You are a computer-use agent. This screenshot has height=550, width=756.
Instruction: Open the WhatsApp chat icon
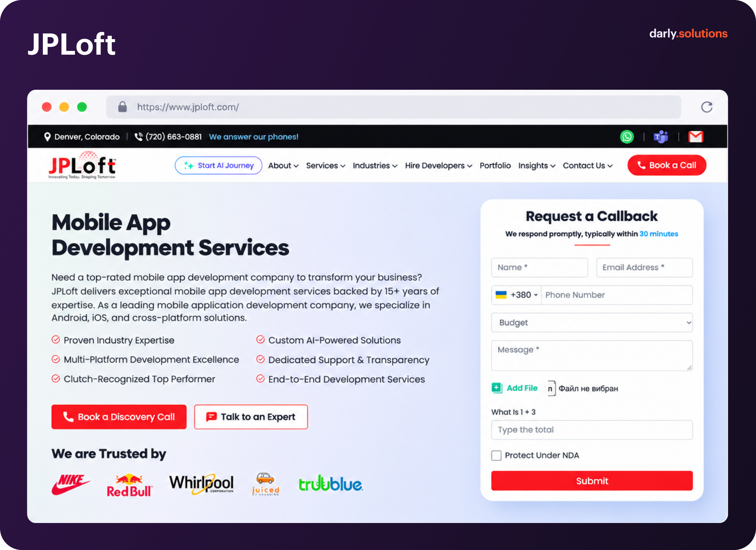pos(627,137)
